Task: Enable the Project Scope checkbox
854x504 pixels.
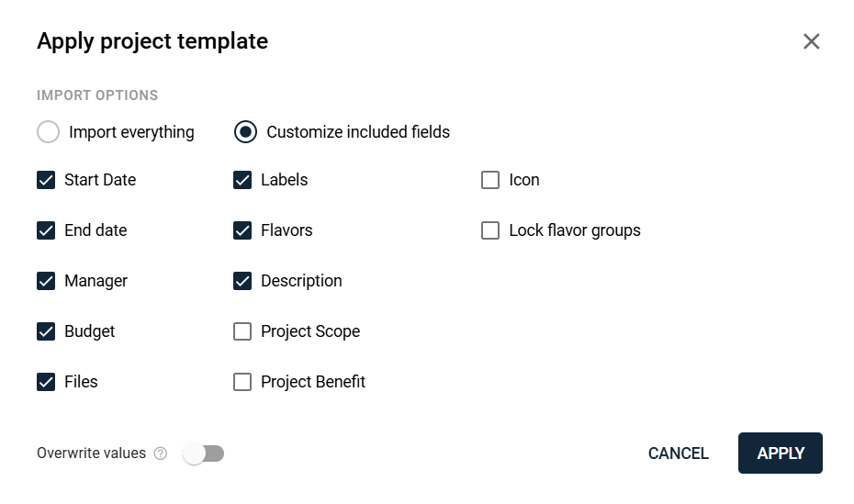Action: (x=242, y=331)
